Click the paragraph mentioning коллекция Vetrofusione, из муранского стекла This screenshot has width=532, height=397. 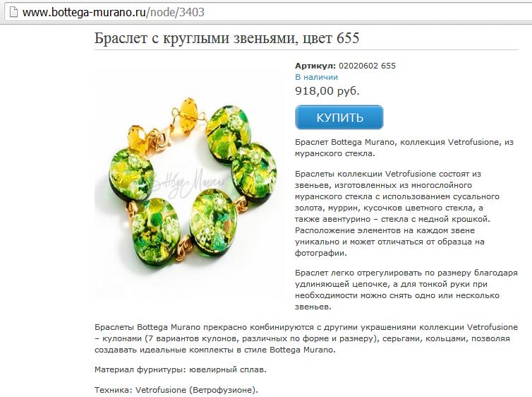click(404, 148)
